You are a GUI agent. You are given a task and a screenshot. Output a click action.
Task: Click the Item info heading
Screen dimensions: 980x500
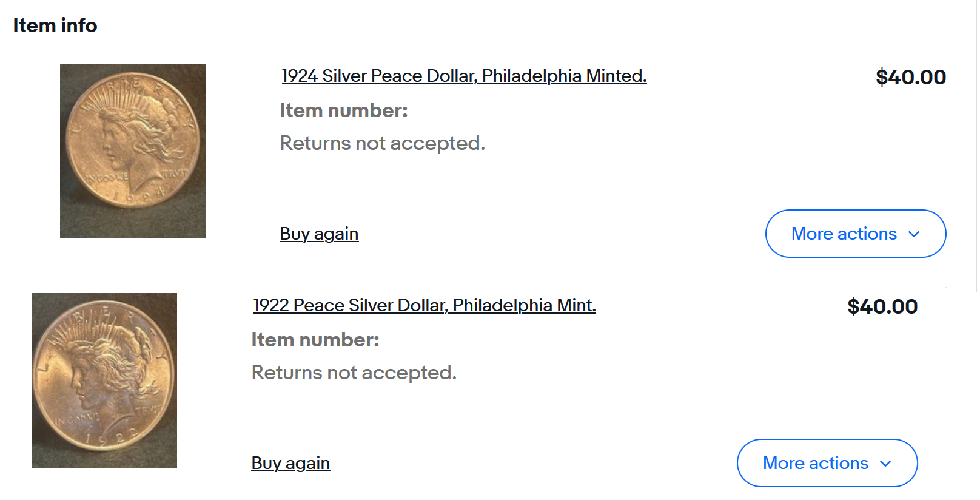coord(55,25)
